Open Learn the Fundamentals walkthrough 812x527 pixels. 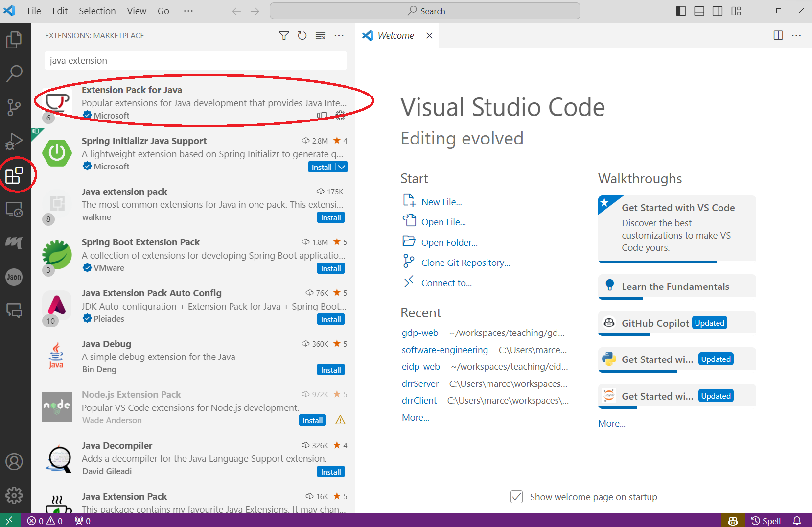pos(677,287)
